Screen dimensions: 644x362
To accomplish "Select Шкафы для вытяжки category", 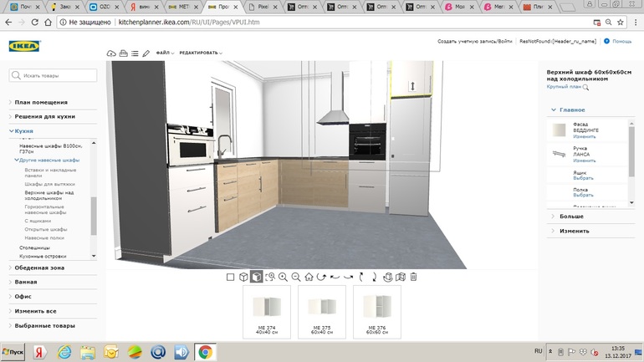I will point(49,184).
